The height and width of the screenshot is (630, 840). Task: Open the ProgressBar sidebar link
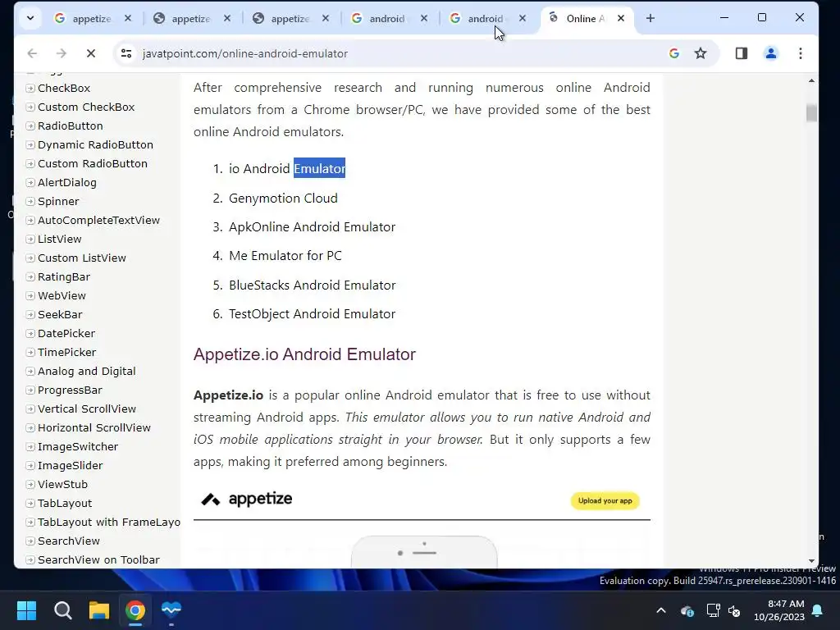pos(70,390)
